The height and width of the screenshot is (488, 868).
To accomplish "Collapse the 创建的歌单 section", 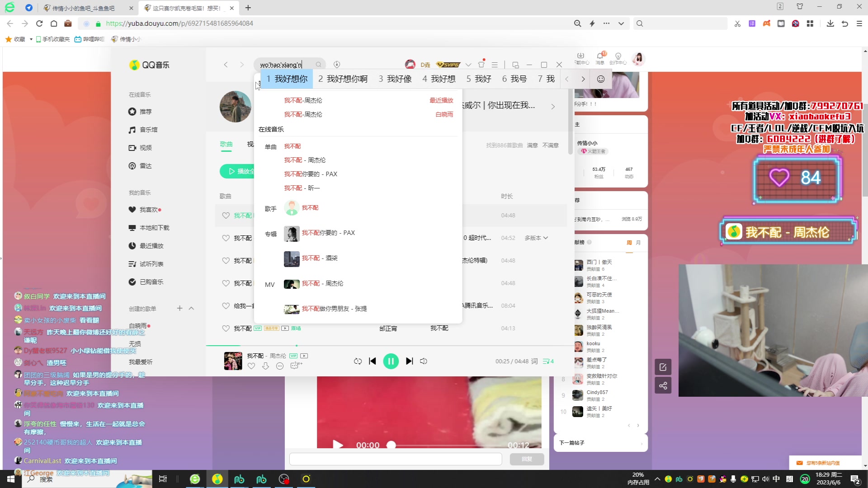I will click(191, 308).
